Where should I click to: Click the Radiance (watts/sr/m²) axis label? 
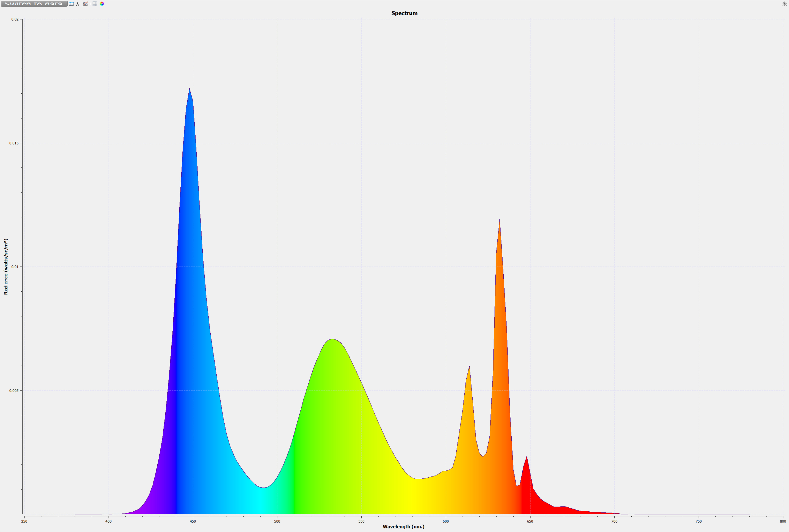(x=6, y=266)
